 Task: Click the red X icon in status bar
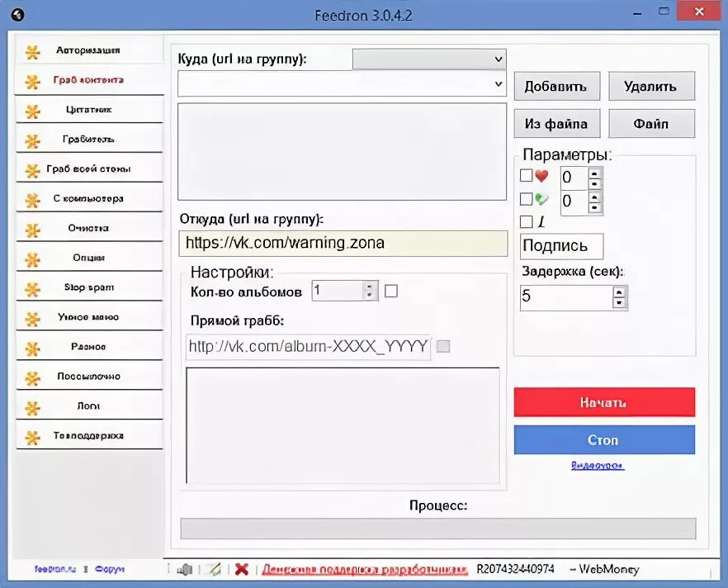[242, 569]
